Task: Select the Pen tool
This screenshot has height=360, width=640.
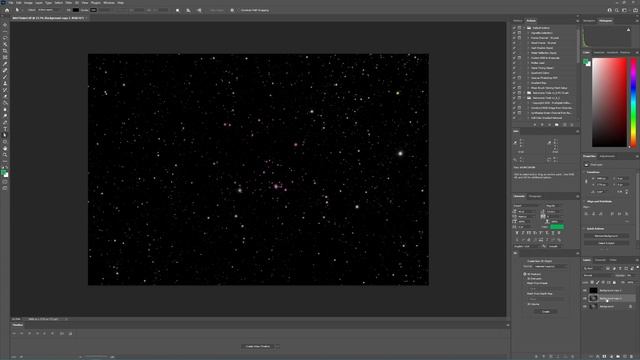Action: point(5,122)
